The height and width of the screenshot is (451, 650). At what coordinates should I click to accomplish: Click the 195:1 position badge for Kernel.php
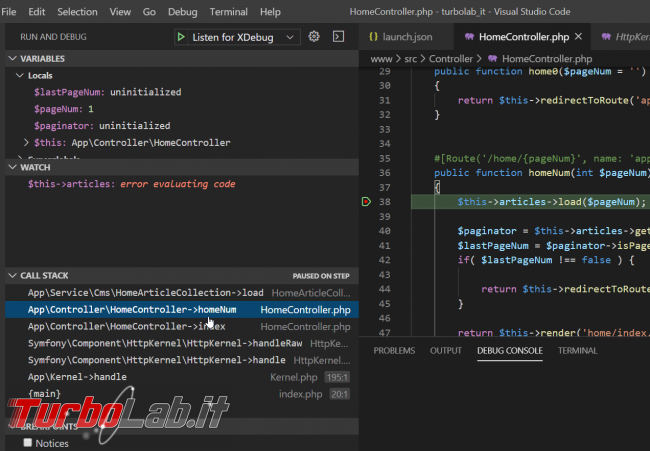[337, 377]
